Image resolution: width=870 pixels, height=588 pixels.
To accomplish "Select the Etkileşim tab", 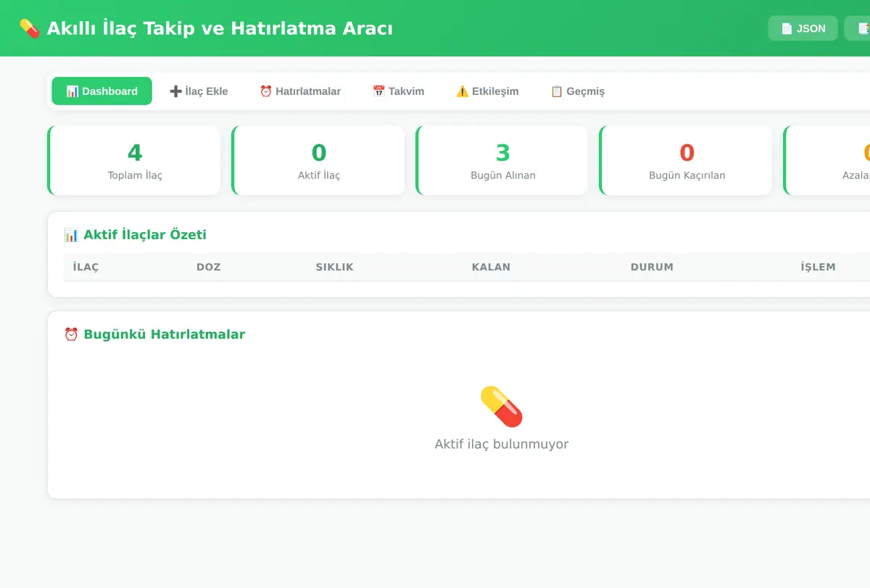I will tap(487, 91).
